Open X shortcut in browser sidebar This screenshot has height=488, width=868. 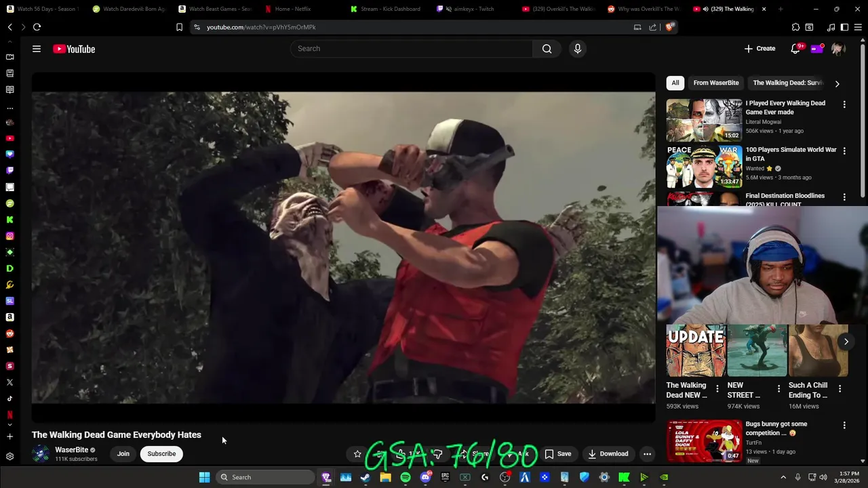[9, 382]
